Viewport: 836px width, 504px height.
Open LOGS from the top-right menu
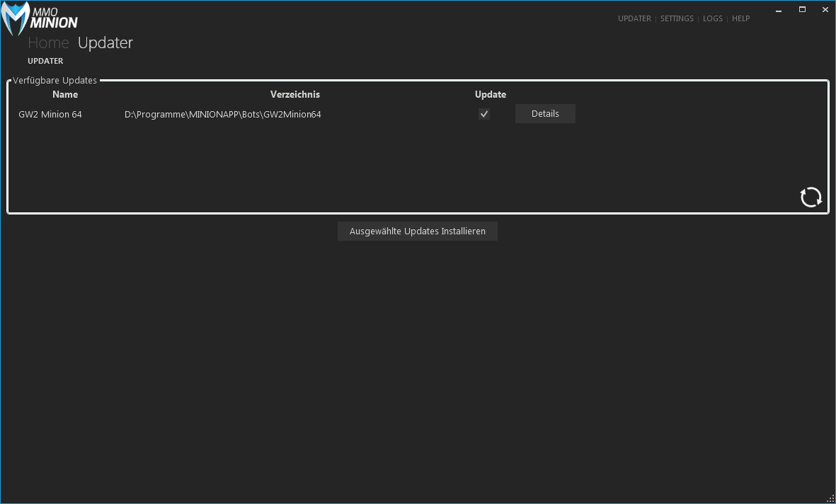pos(713,18)
